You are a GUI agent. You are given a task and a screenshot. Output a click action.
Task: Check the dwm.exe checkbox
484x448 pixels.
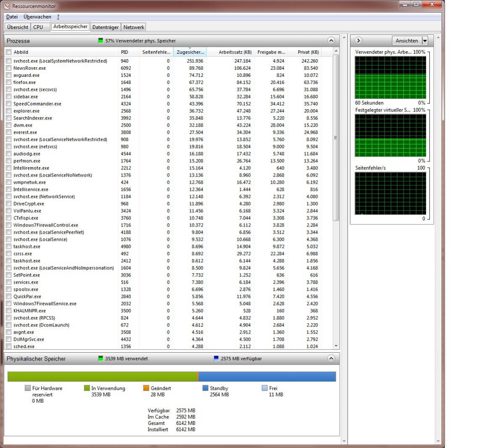[x=9, y=125]
